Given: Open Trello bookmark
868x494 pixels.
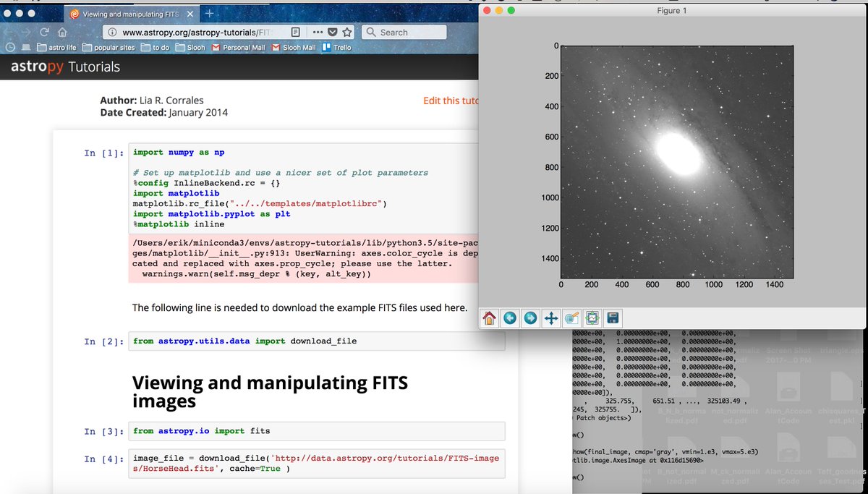Looking at the screenshot, I should [x=336, y=48].
